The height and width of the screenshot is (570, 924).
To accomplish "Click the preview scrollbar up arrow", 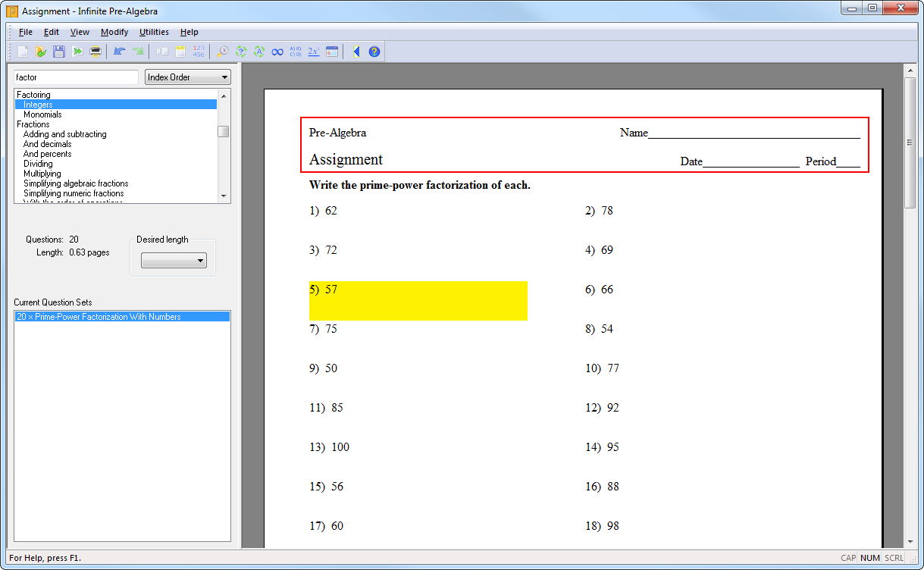I will pos(910,70).
